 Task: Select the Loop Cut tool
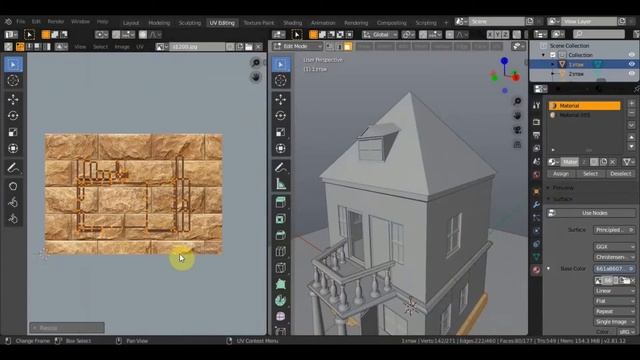click(x=280, y=252)
